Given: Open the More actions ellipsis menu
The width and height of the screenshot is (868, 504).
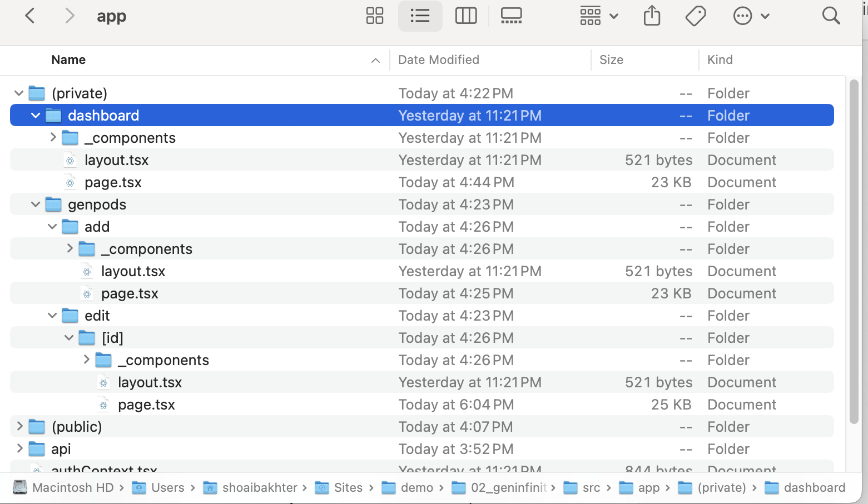Looking at the screenshot, I should click(751, 16).
